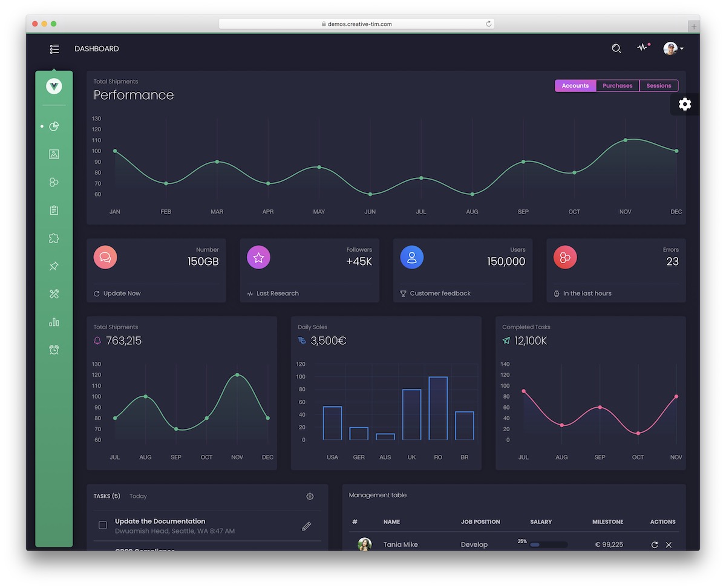Open the puzzle piece sidebar icon

tap(54, 238)
